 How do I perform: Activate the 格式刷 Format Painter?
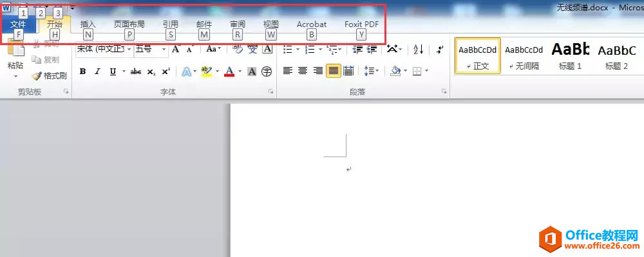50,75
